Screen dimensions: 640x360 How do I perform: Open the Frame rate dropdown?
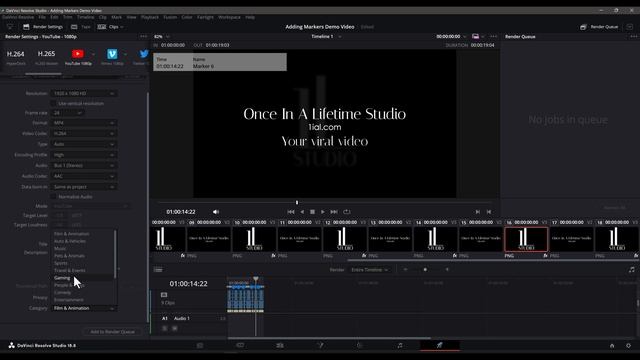coord(68,113)
